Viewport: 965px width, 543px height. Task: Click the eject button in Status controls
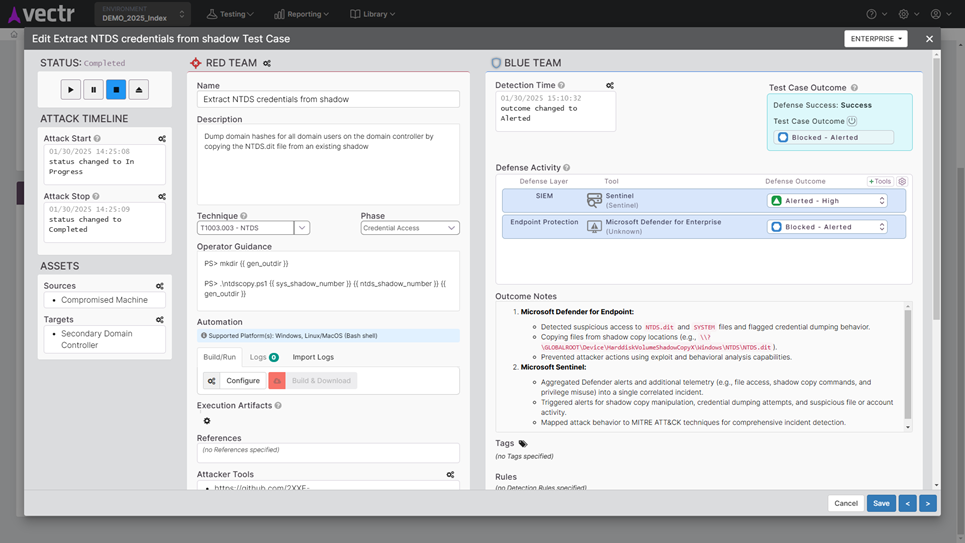point(139,90)
